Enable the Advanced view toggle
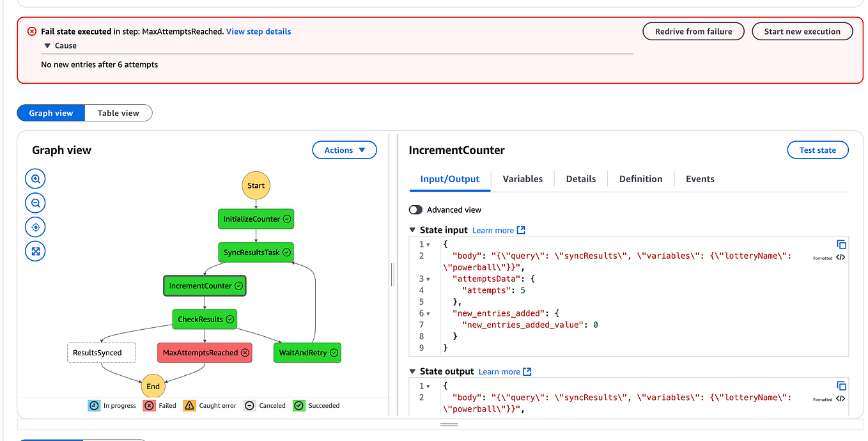The width and height of the screenshot is (868, 441). [415, 209]
